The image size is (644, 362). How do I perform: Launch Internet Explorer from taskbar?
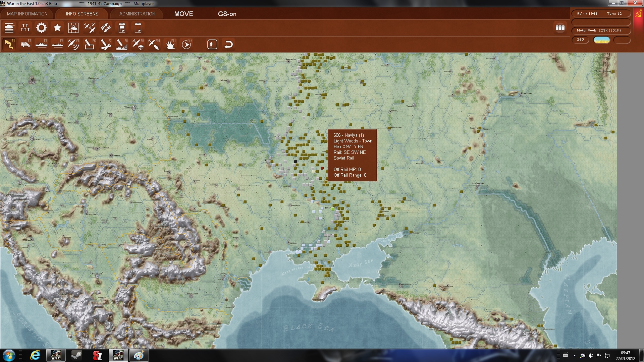click(35, 355)
